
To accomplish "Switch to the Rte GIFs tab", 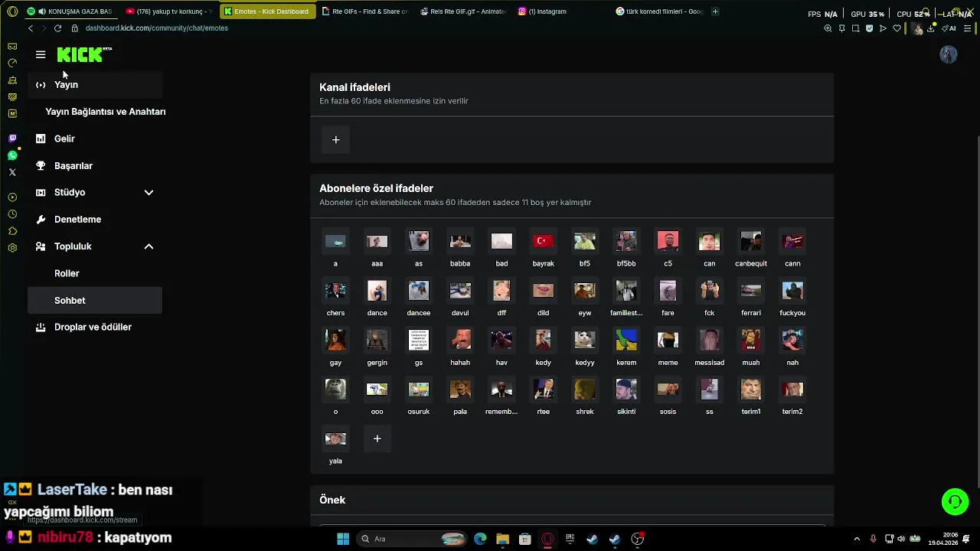I will [x=365, y=11].
